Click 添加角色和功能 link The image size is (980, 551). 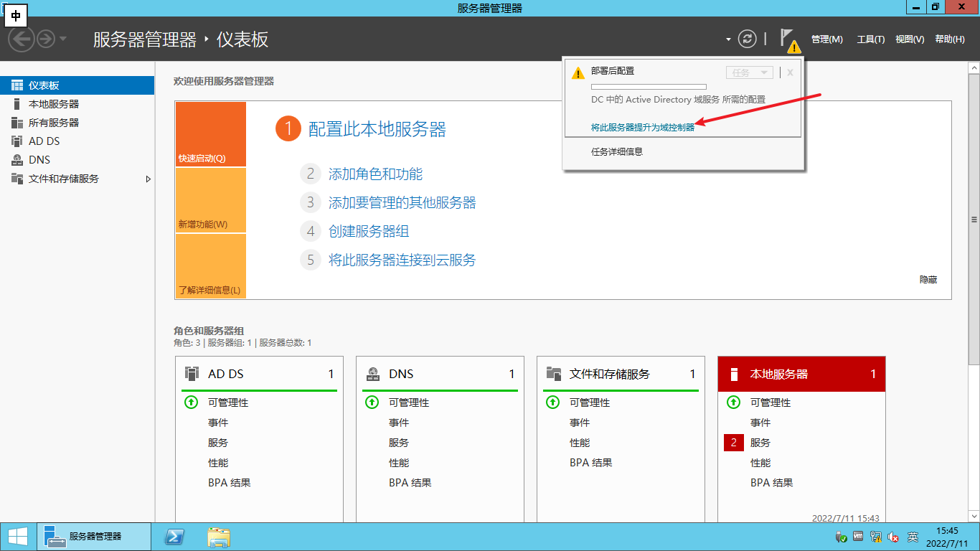click(375, 174)
